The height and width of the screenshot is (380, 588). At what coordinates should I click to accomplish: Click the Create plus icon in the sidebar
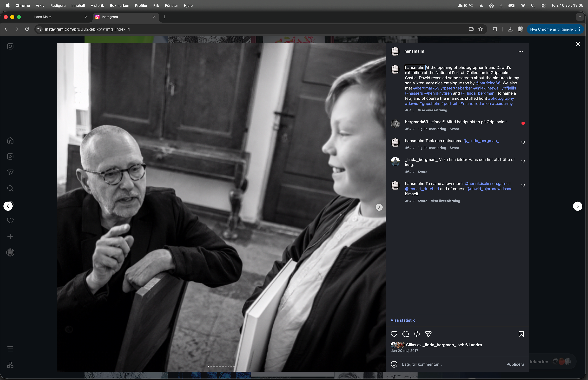tap(10, 236)
